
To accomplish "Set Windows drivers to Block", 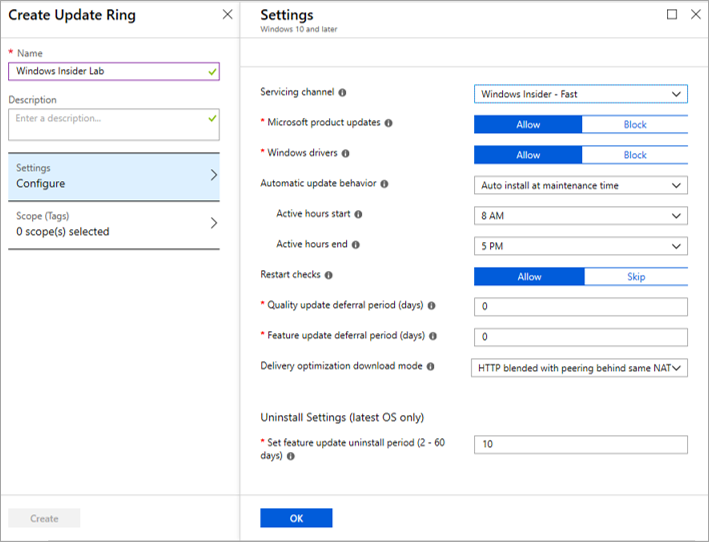I will [x=635, y=155].
